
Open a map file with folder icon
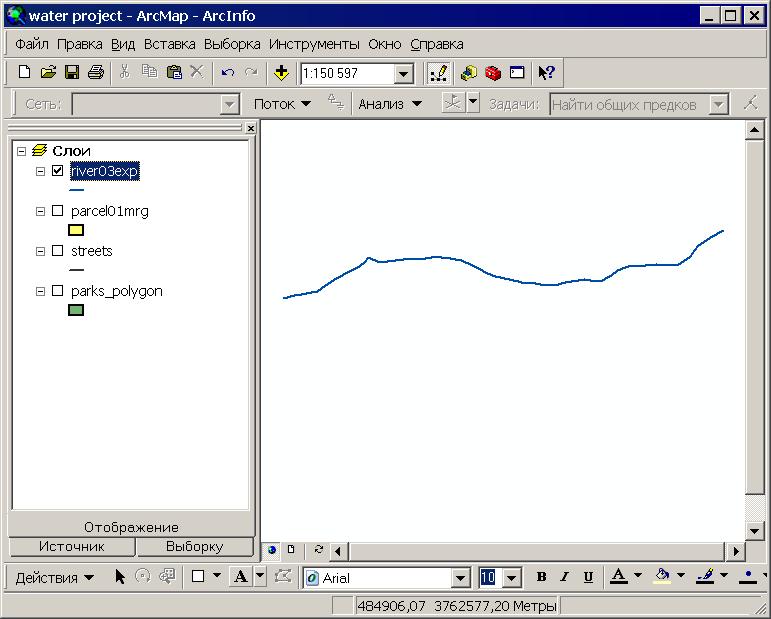[x=48, y=73]
